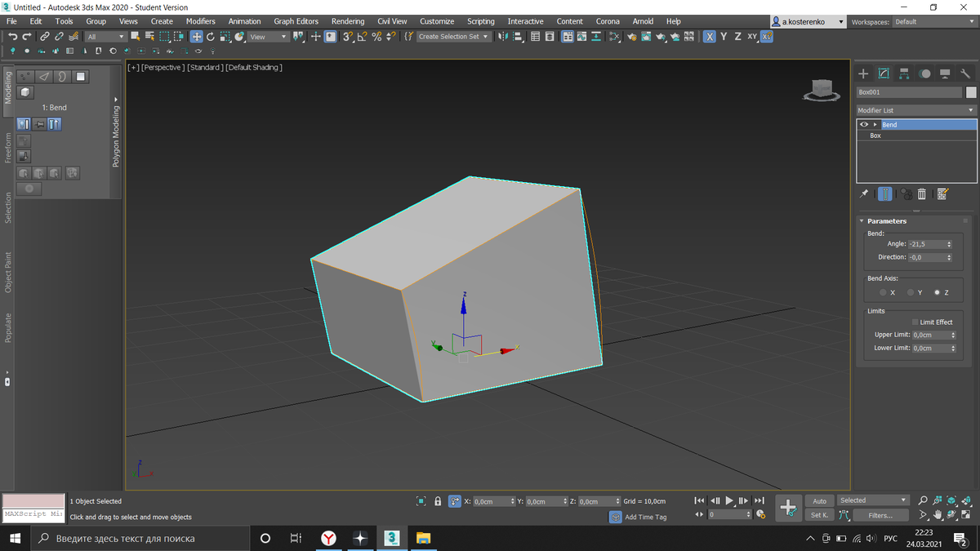Open the Rendering menu
Viewport: 980px width, 551px height.
348,21
